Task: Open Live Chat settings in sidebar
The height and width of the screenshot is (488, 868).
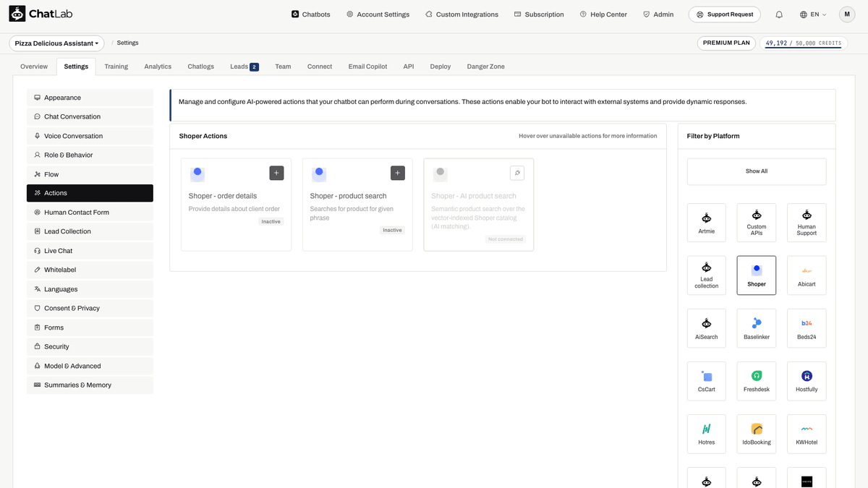Action: point(90,251)
